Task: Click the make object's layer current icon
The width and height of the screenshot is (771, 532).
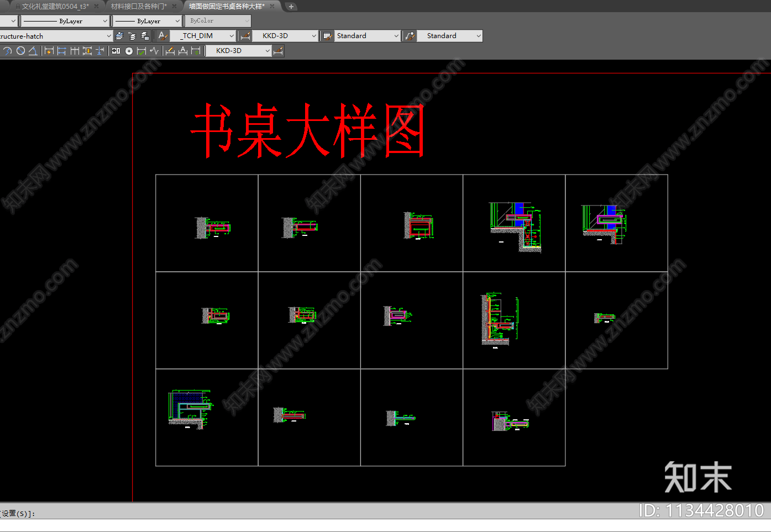Action: pos(119,36)
